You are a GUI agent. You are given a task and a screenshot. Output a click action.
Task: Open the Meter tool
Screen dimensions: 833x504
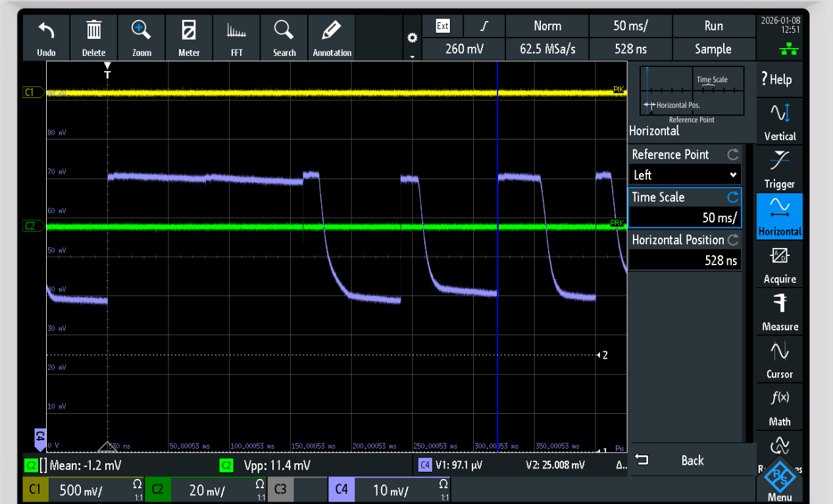[189, 31]
